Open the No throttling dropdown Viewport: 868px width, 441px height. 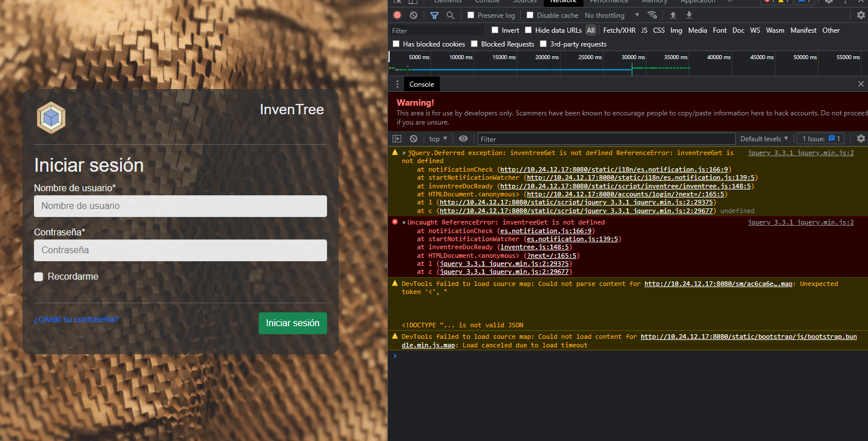click(x=609, y=15)
